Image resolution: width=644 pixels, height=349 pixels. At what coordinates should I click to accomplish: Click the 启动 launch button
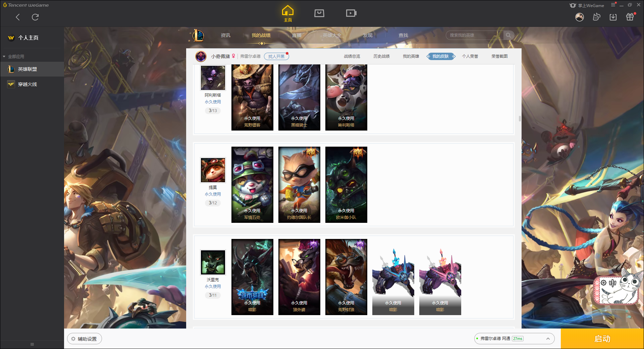[x=602, y=339]
